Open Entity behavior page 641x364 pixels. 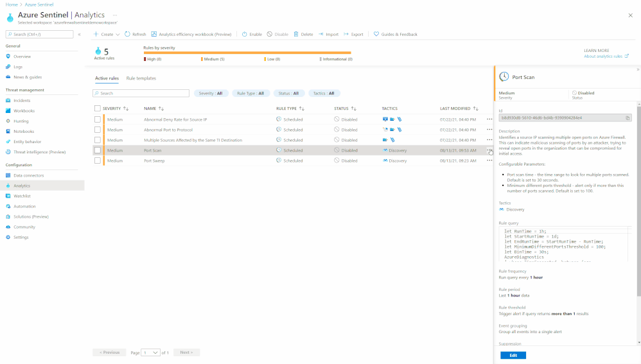(x=27, y=142)
